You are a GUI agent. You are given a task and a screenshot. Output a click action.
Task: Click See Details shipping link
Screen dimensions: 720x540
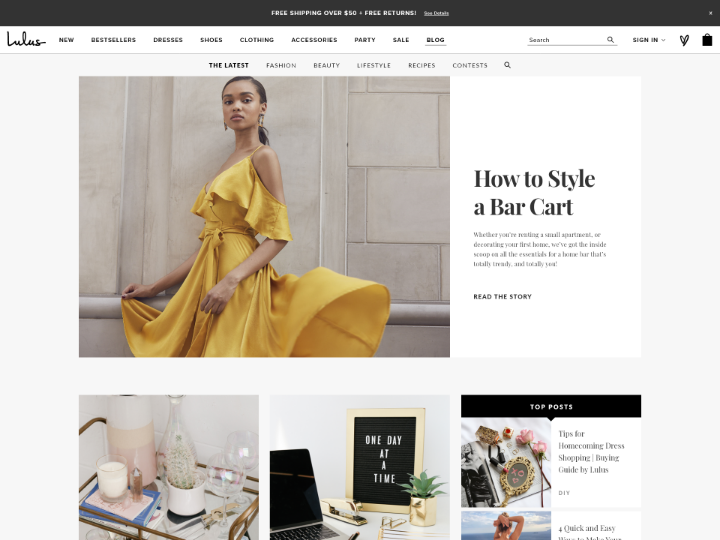tap(436, 13)
